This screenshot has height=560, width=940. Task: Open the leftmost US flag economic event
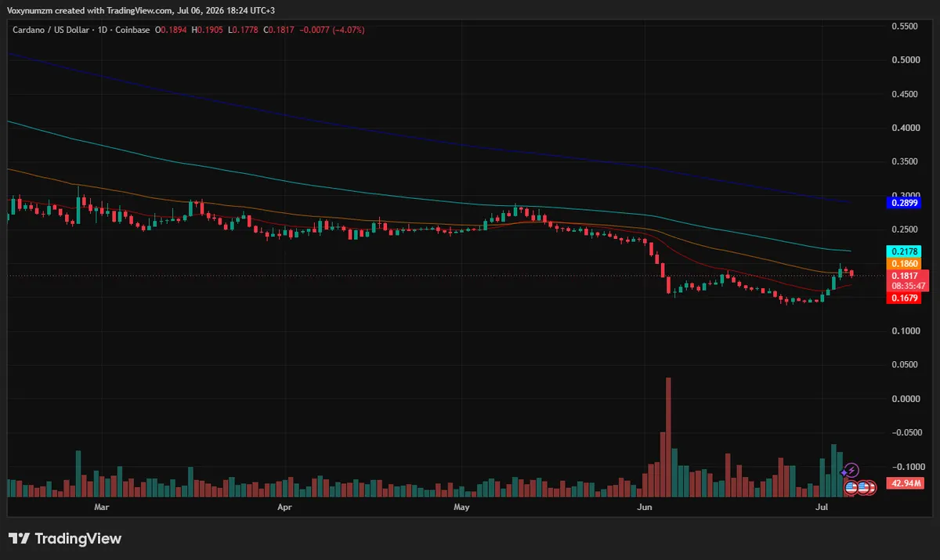tap(851, 487)
